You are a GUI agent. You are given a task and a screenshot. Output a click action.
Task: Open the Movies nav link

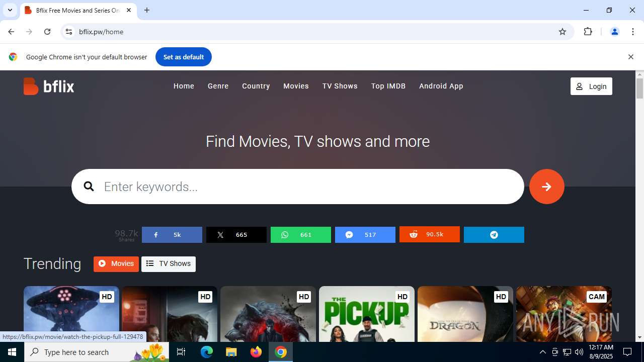click(296, 86)
